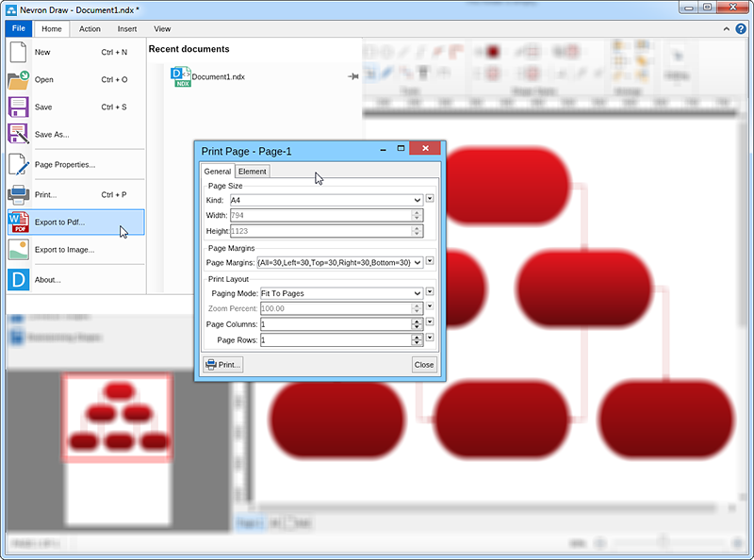Pin Document1.ndx in recent documents
Screen dimensions: 754x560
[352, 76]
